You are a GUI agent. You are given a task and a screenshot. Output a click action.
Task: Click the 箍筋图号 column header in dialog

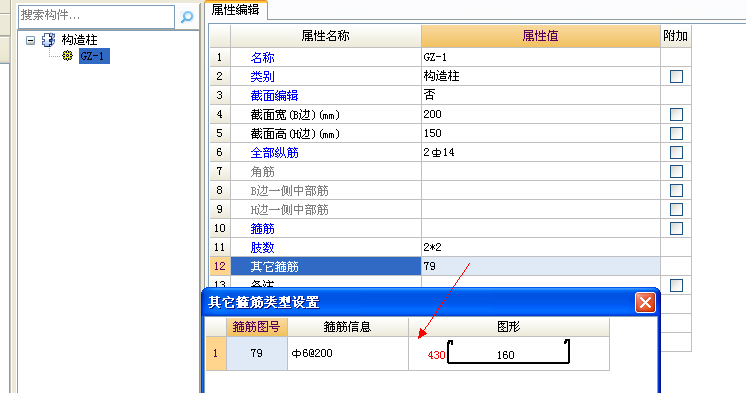point(256,327)
